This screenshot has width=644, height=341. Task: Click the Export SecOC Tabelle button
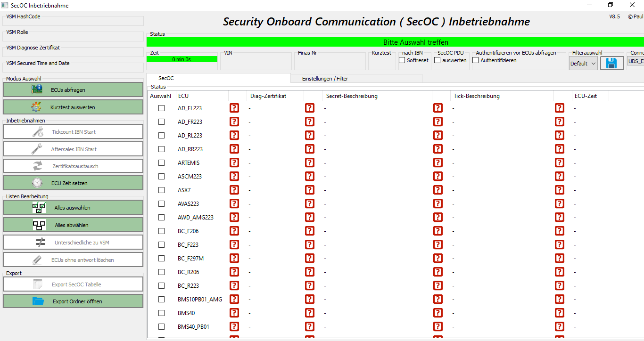point(73,284)
